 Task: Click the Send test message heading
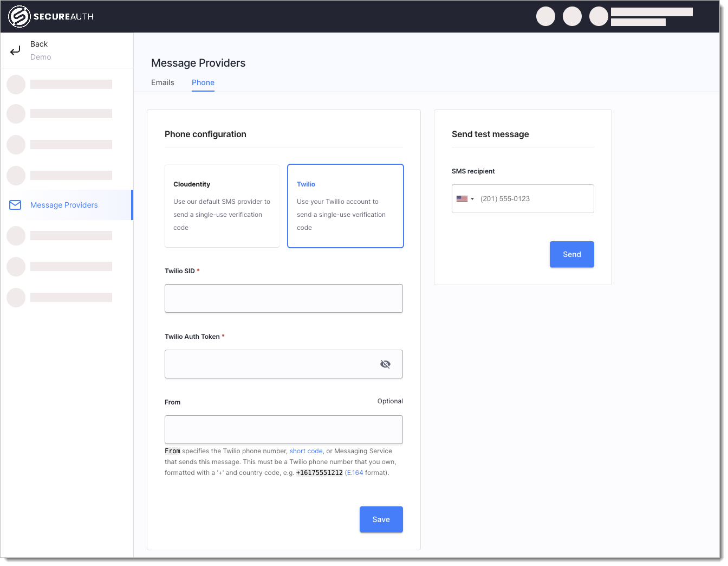point(490,134)
